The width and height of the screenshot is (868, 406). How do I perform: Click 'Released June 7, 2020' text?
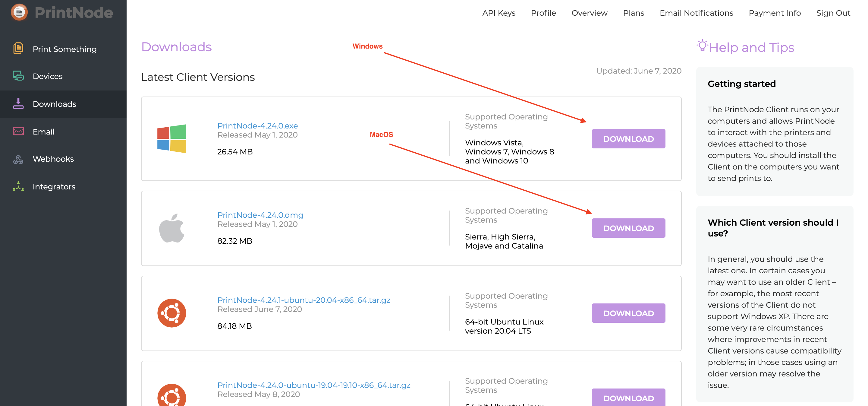[x=259, y=309]
